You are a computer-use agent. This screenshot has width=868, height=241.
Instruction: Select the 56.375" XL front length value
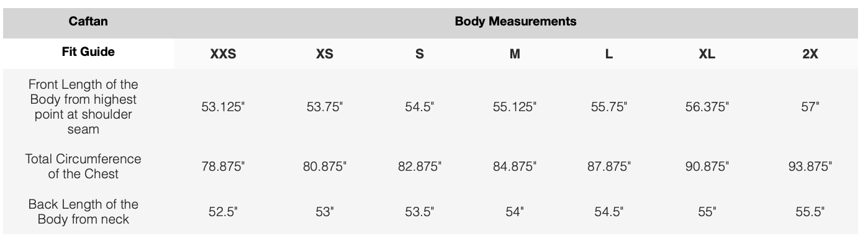(707, 107)
